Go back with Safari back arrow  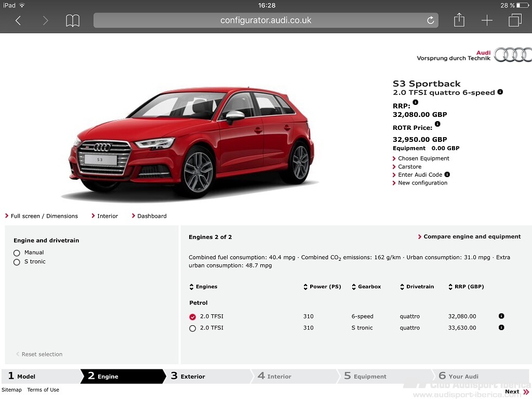(18, 20)
